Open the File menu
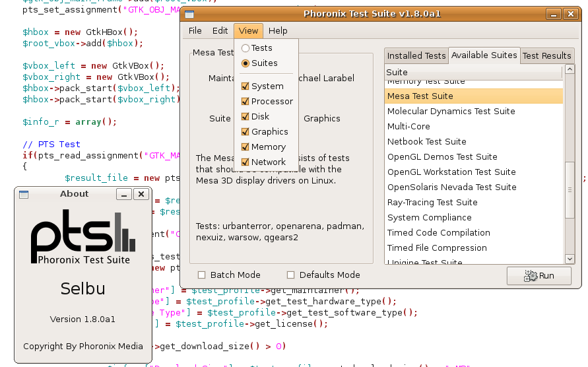 (x=195, y=31)
